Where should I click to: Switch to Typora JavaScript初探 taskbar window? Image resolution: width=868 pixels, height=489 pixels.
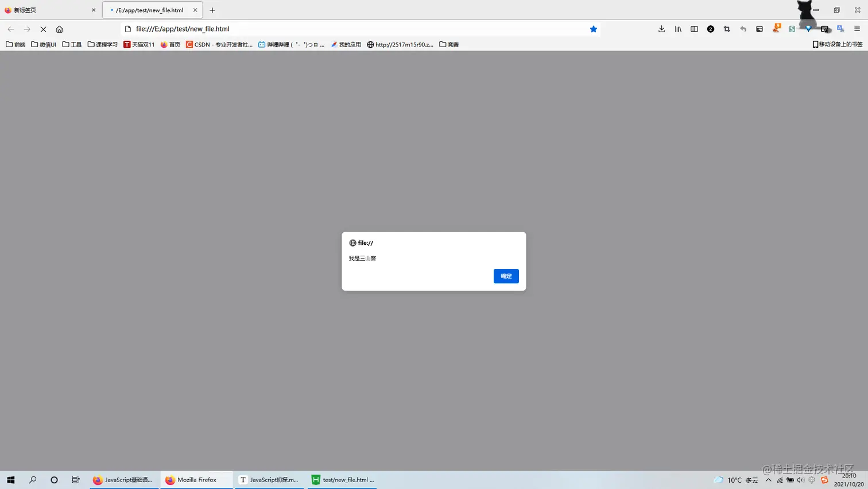click(269, 480)
